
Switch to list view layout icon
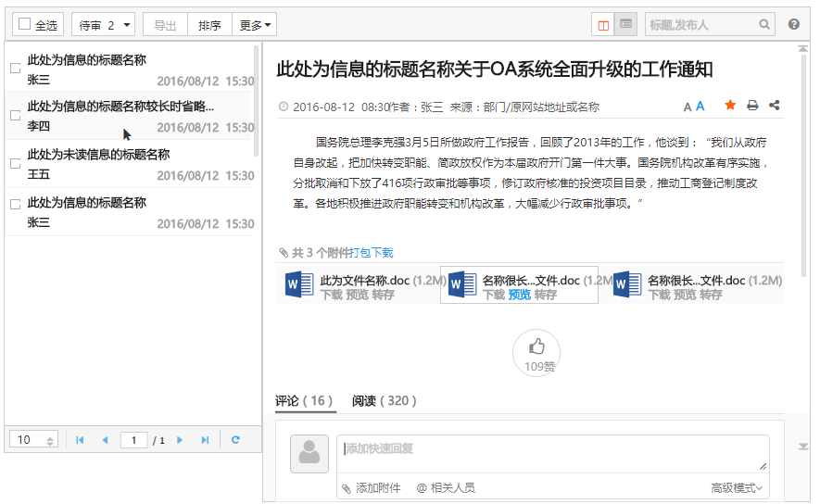pos(626,25)
